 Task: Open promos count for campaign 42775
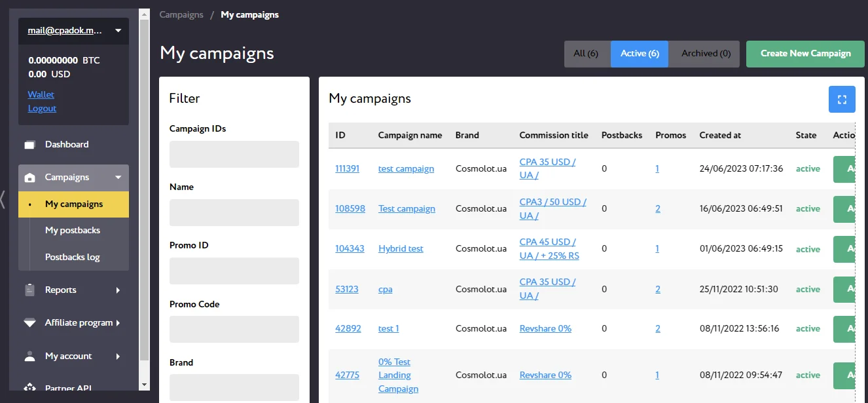tap(657, 375)
